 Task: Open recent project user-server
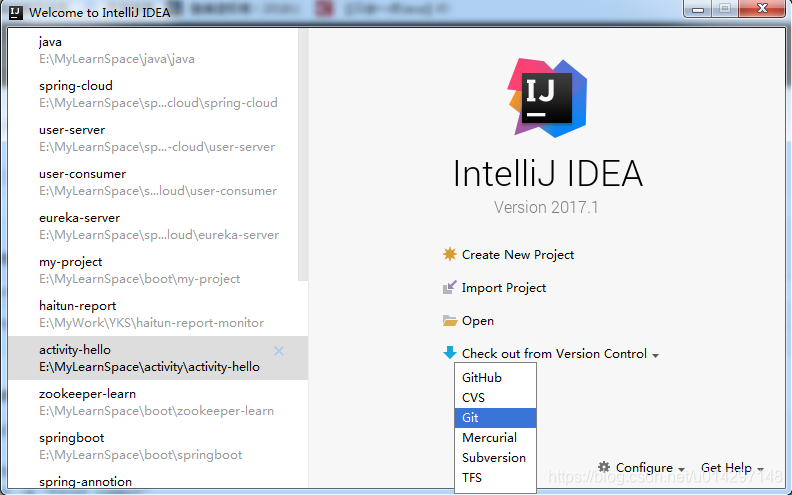153,138
